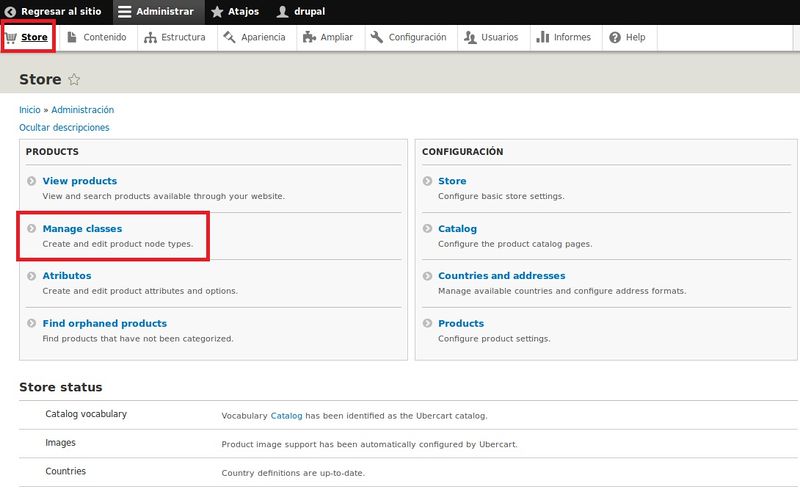800x492 pixels.
Task: Click the 'Countries' status label
Action: 65,471
